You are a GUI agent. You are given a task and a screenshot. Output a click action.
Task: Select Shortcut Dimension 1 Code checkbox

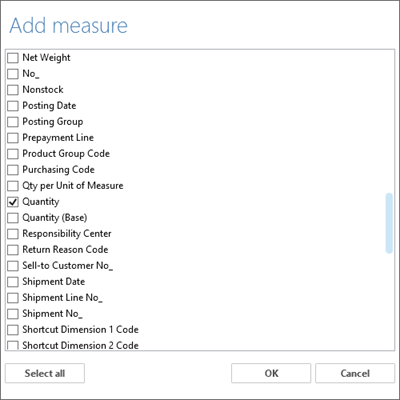13,330
